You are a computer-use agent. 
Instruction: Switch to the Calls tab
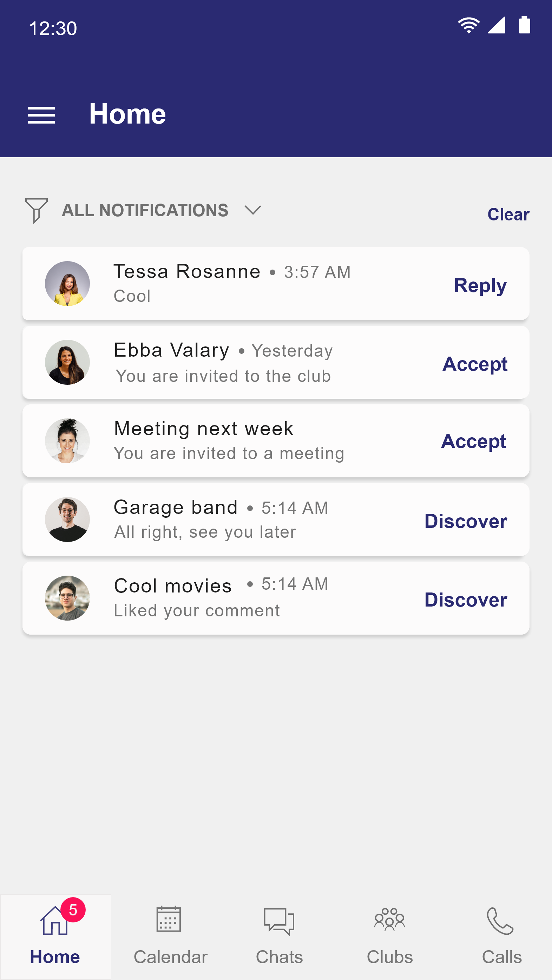(501, 936)
